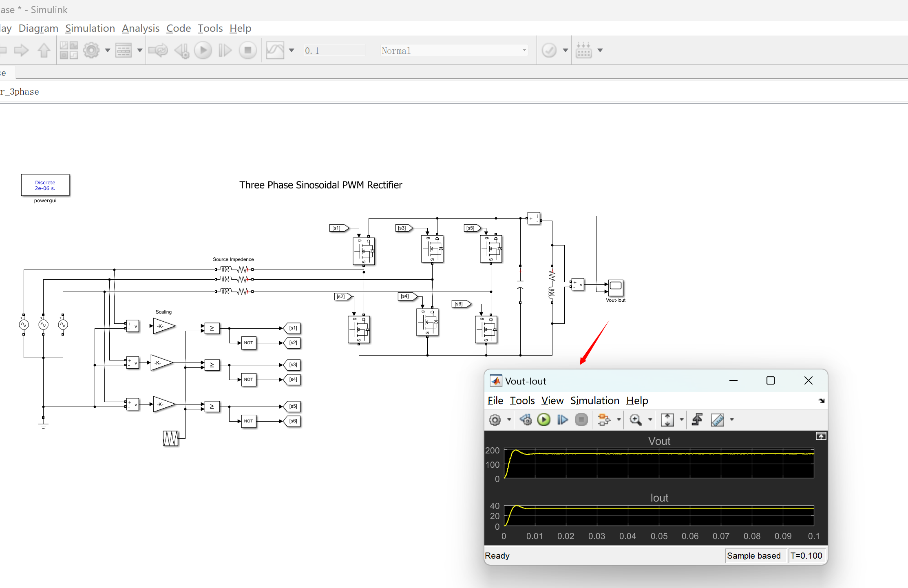The width and height of the screenshot is (908, 588).
Task: Open the scope's View menu
Action: point(552,400)
